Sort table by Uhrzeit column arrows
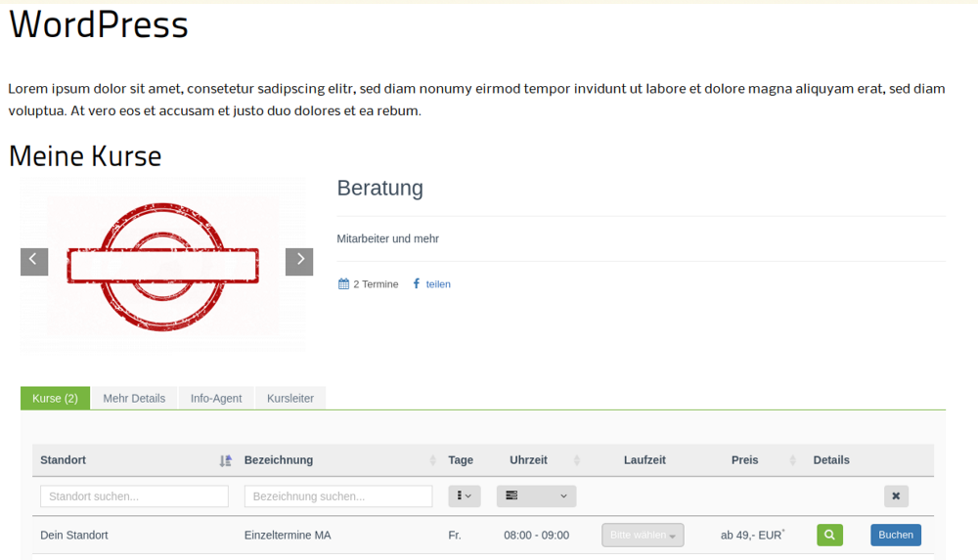978x560 pixels. (x=576, y=460)
